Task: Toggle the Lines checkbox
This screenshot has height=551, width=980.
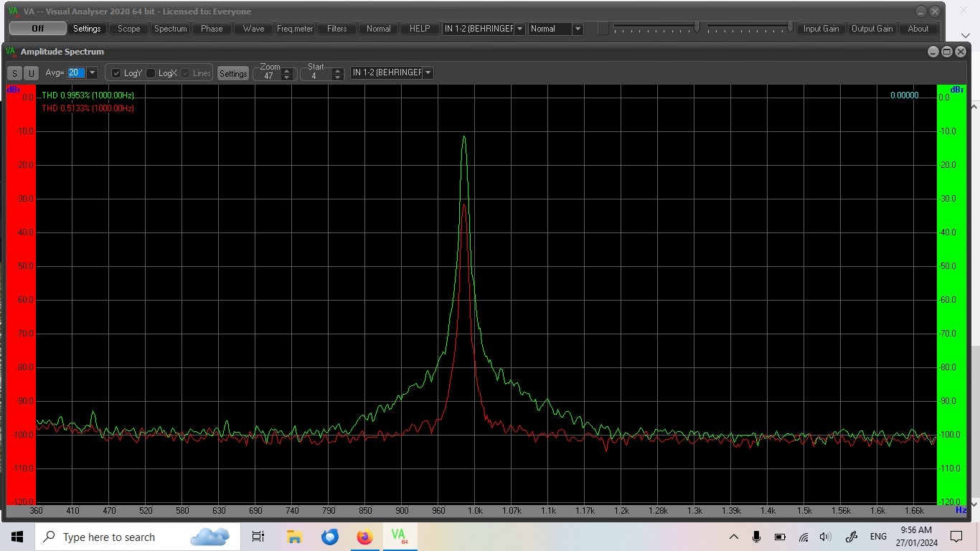Action: [x=185, y=73]
